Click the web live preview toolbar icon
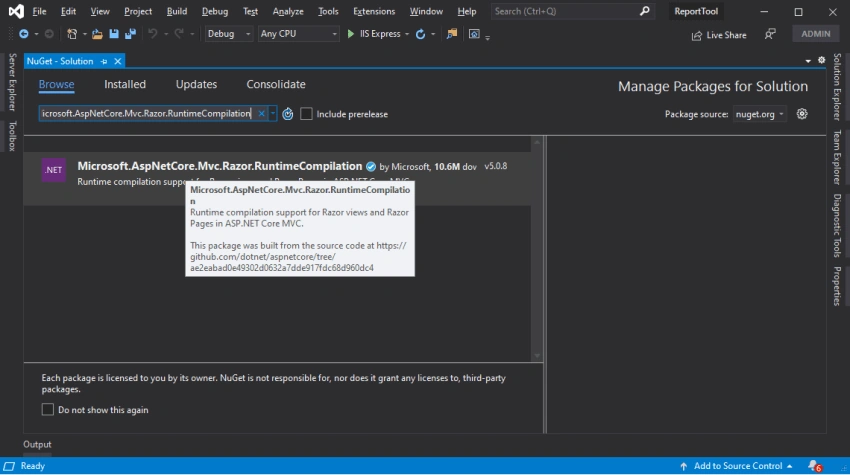The image size is (850, 475). pos(474,34)
